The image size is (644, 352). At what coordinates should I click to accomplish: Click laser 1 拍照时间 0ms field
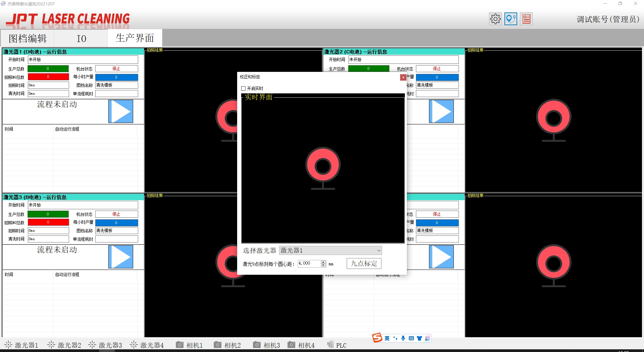48,85
